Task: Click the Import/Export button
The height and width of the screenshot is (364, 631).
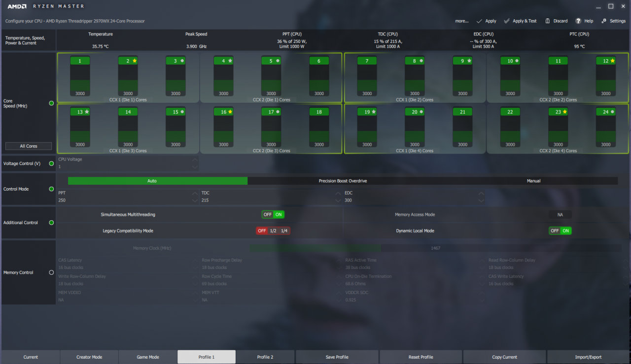Action: click(x=589, y=357)
